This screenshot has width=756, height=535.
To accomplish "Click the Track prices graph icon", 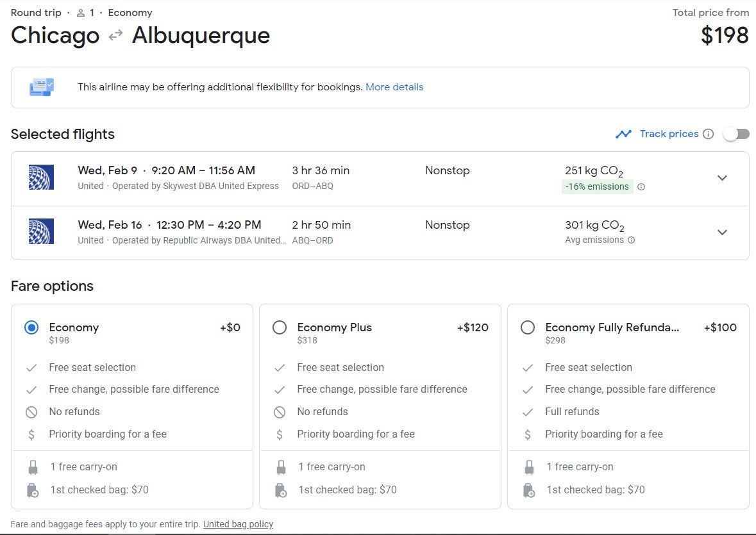I will tap(623, 134).
